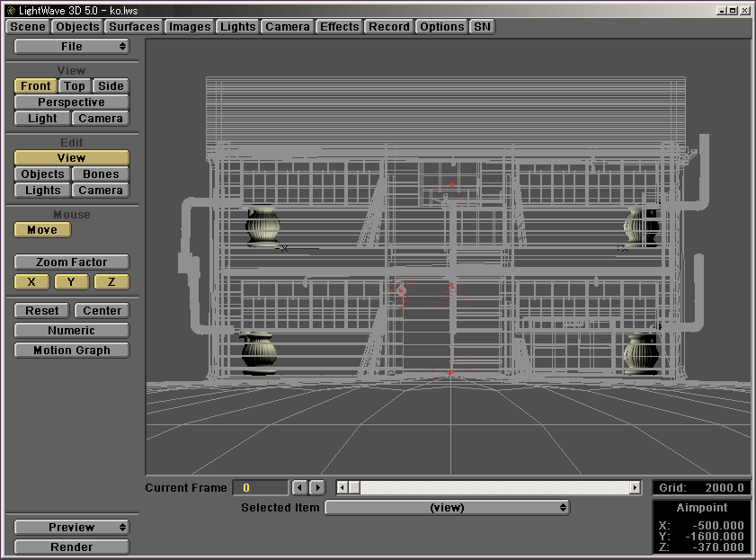Screen dimensions: 756x560
Task: Toggle the Z axis constraint
Action: coord(111,282)
